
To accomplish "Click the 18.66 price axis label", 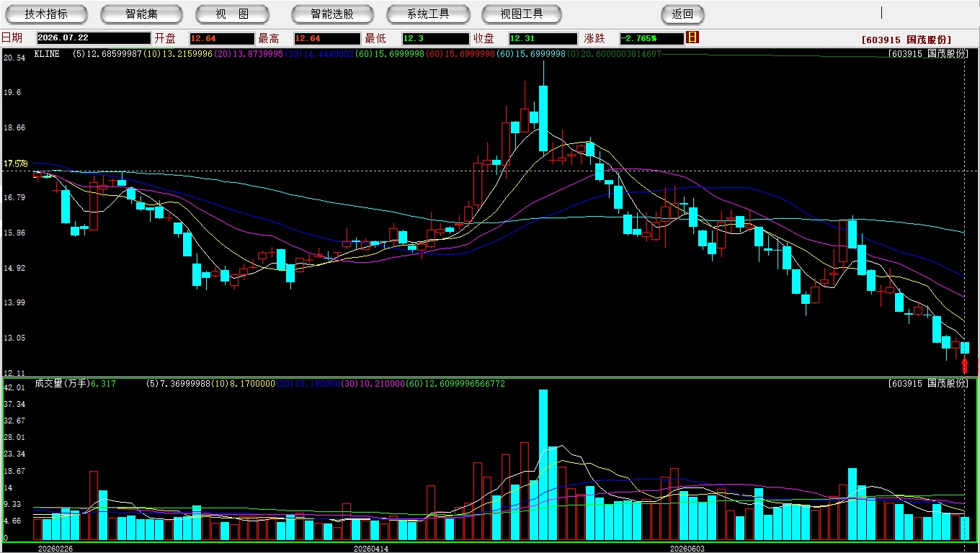I will [x=14, y=127].
